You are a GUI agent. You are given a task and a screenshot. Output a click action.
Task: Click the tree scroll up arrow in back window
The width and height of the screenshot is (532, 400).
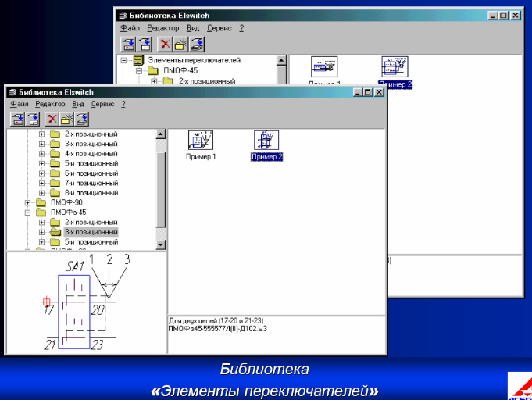click(281, 60)
